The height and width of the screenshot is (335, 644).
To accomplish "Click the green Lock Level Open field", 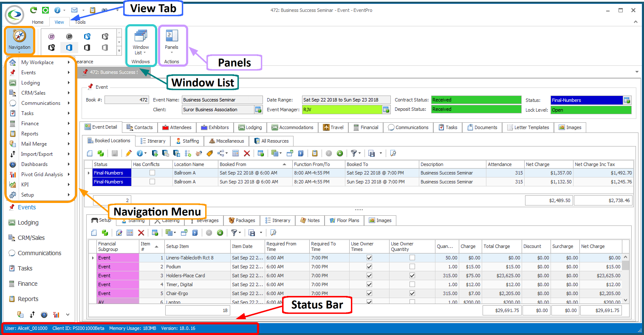I will tap(591, 110).
